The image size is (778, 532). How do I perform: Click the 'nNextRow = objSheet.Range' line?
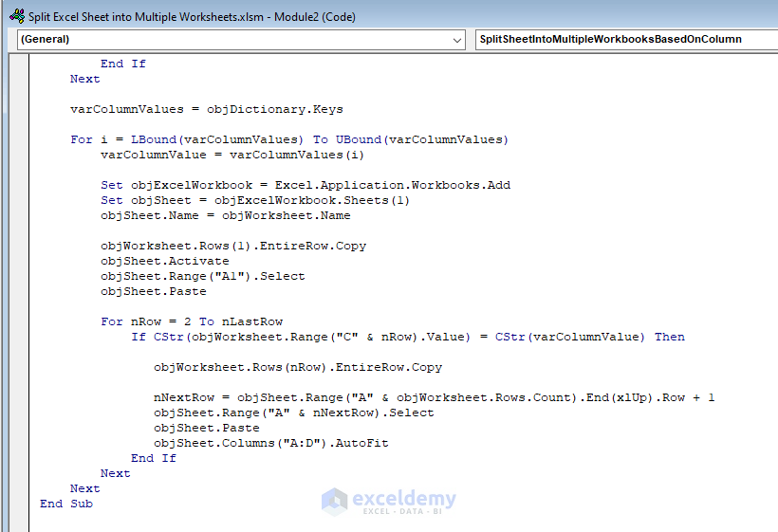(435, 397)
